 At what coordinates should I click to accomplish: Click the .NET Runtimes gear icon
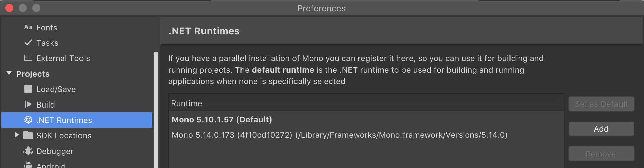(28, 120)
